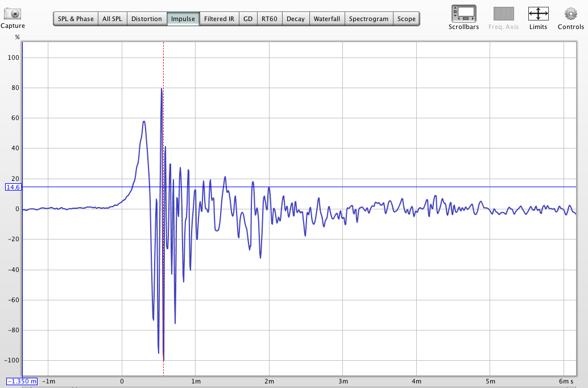
Task: Toggle the Scrollbars icon
Action: pos(464,14)
